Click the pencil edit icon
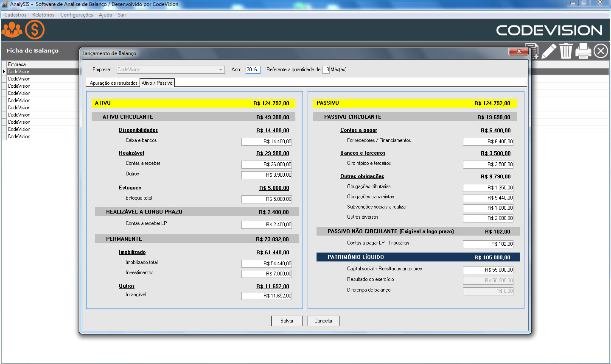This screenshot has height=364, width=611. click(549, 51)
